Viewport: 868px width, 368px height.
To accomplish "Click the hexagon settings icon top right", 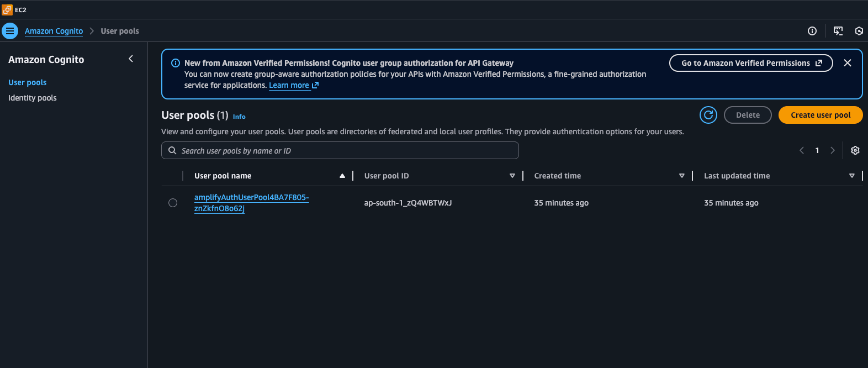I will [x=859, y=31].
